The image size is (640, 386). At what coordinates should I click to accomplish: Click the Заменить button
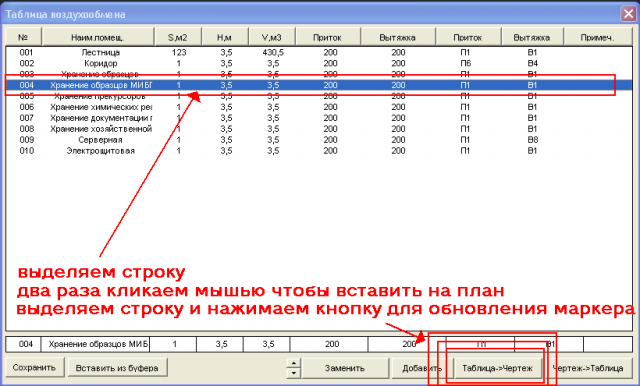345,368
